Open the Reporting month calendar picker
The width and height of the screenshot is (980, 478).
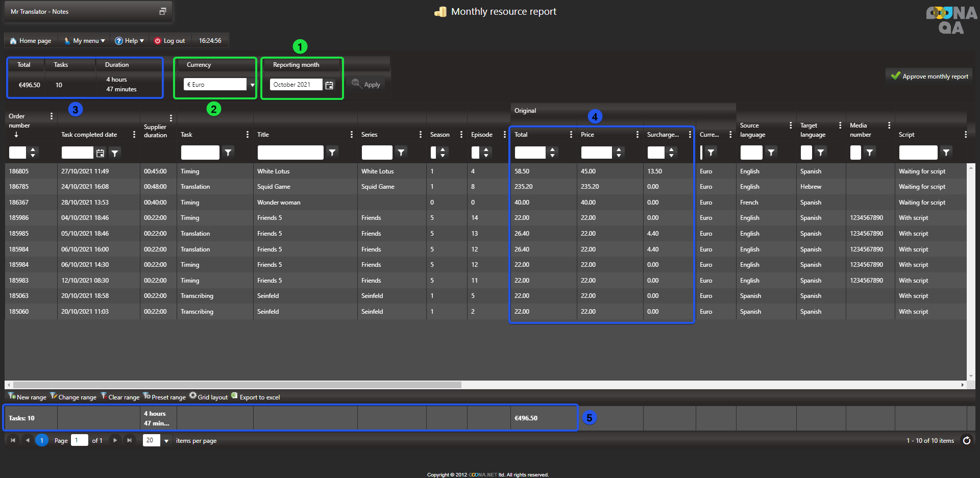pyautogui.click(x=329, y=85)
